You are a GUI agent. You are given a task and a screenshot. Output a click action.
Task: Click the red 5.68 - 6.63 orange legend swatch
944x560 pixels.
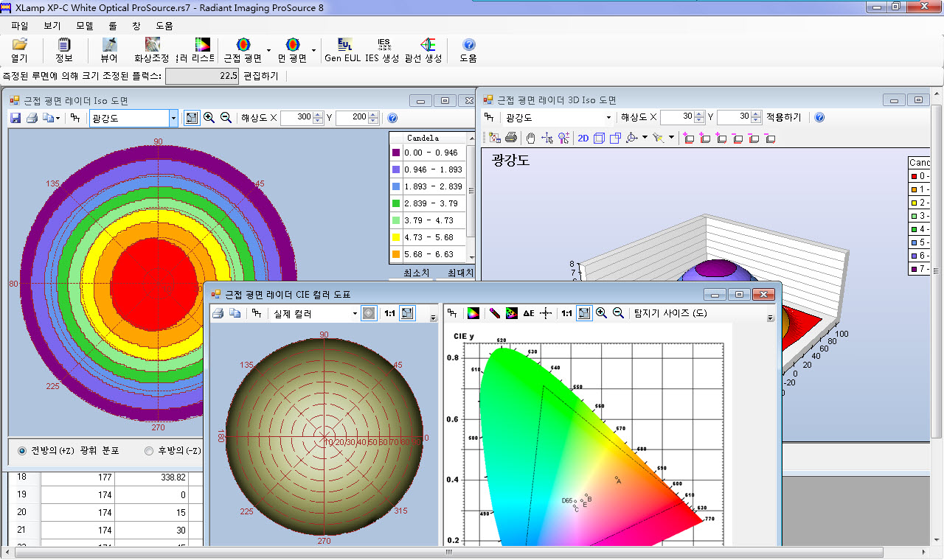[x=396, y=254]
